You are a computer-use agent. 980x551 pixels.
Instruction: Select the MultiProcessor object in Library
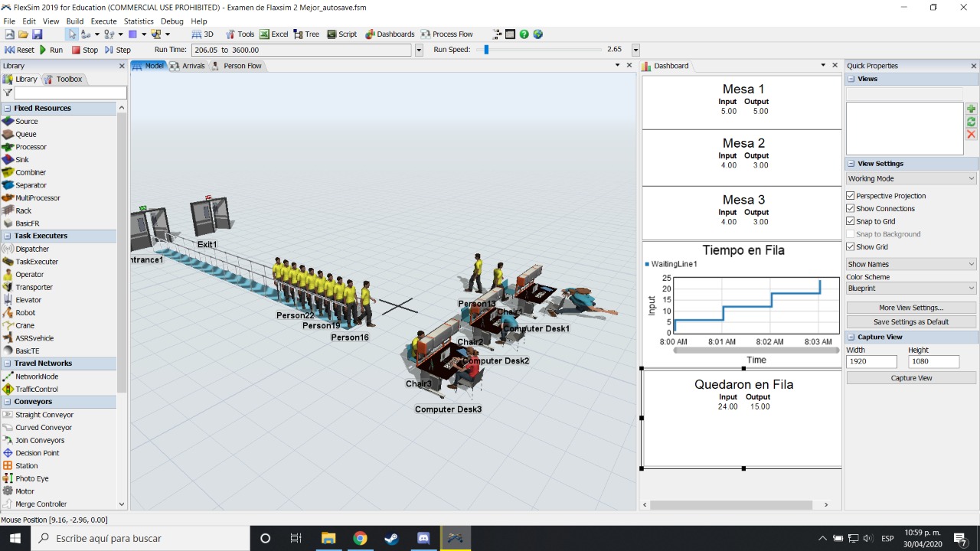pyautogui.click(x=38, y=198)
